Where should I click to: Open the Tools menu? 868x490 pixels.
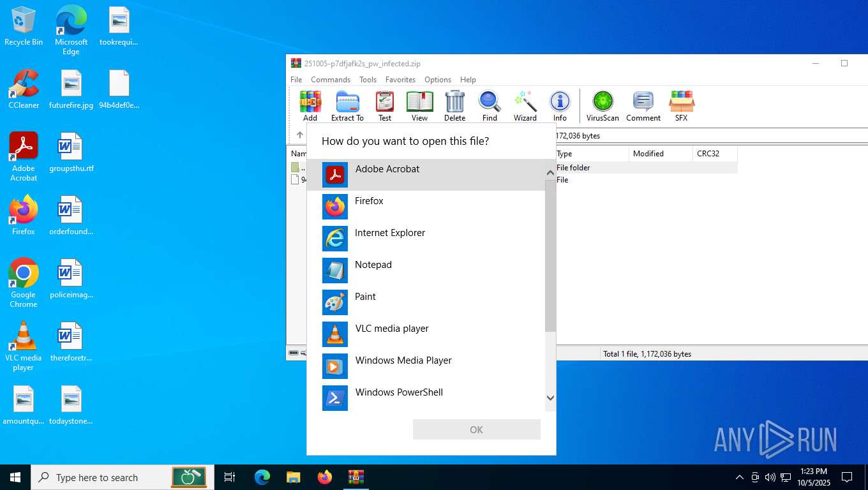[x=368, y=80]
